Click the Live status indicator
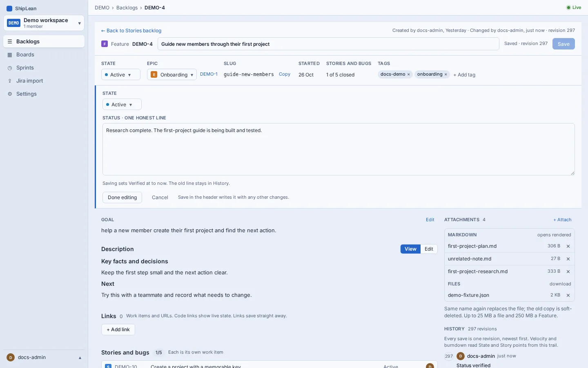 pos(574,7)
